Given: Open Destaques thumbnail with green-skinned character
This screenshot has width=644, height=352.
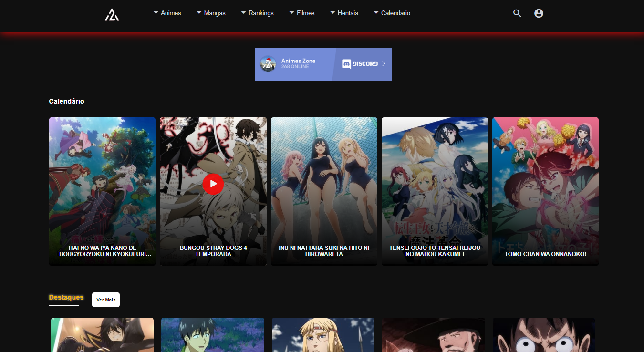Looking at the screenshot, I should pos(213,335).
